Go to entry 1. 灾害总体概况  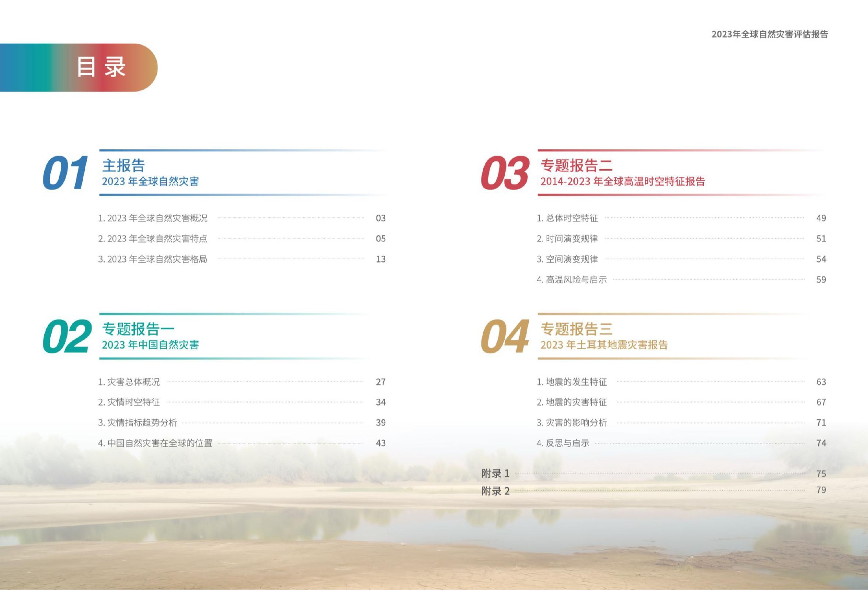[129, 382]
